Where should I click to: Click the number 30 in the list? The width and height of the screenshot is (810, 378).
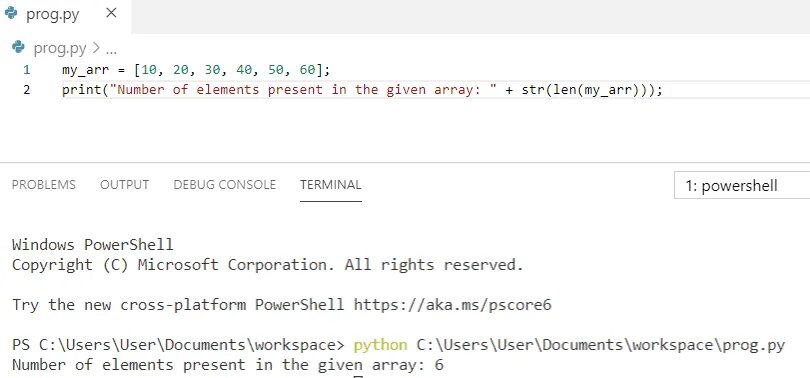click(x=213, y=70)
